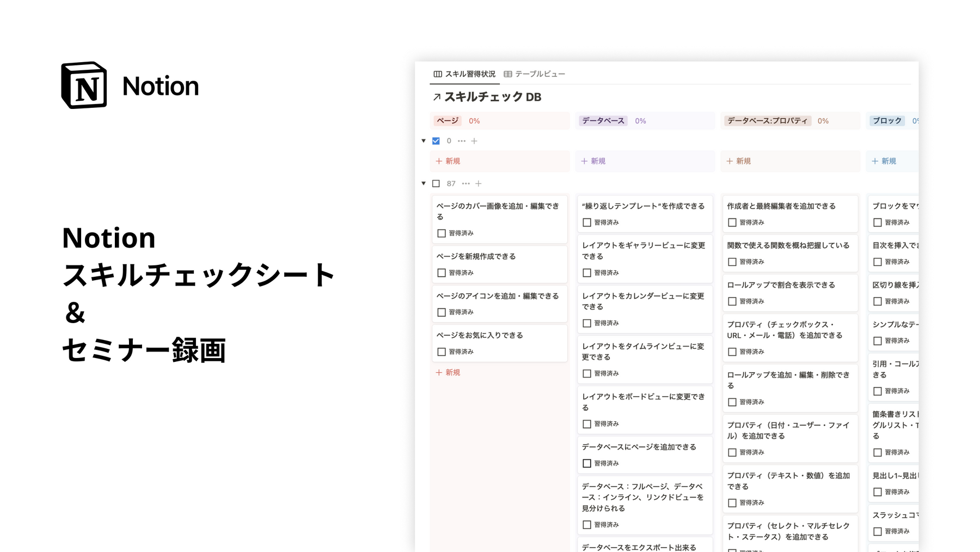Open card プロパティ（日付・ユーザー・ファイル）を追加できる
The image size is (980, 552).
coord(790,438)
